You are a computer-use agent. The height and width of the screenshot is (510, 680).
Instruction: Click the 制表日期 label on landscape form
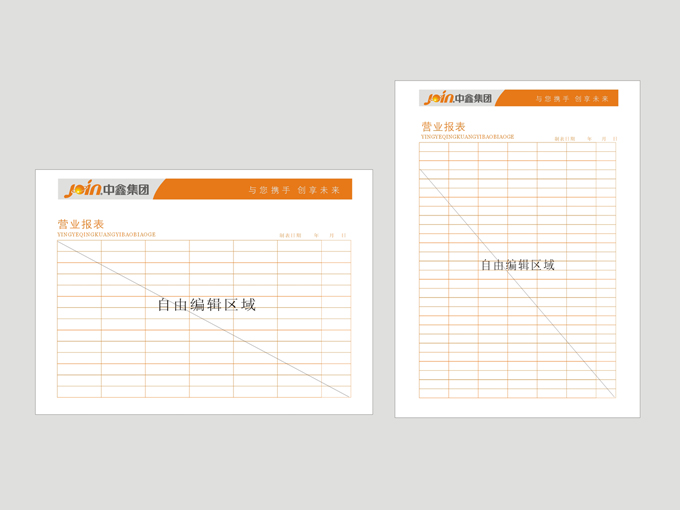click(x=290, y=235)
